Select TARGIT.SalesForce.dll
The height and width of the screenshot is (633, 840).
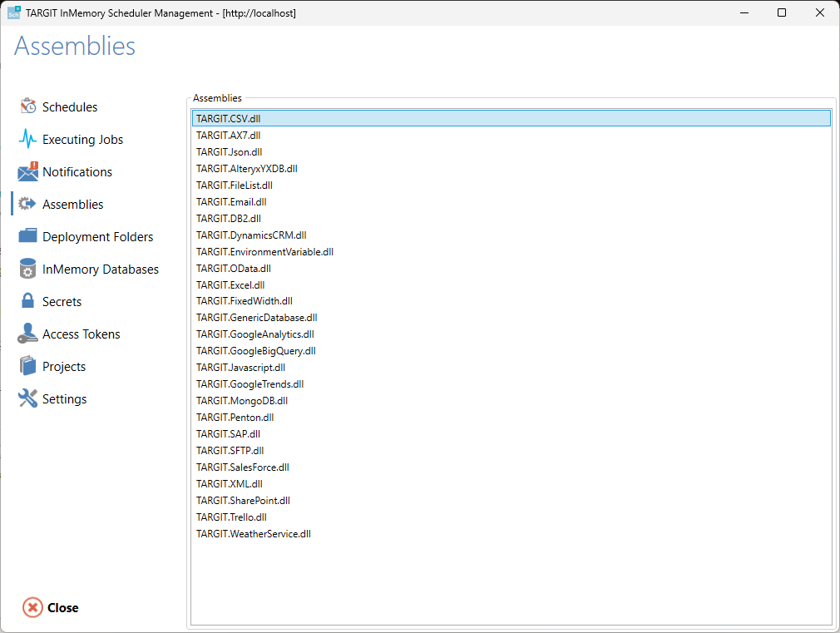pyautogui.click(x=511, y=467)
